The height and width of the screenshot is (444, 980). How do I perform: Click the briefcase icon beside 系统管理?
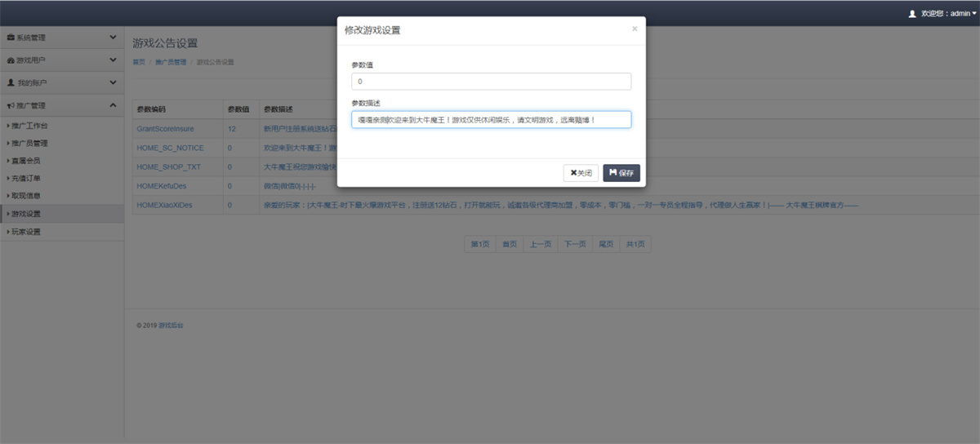tap(11, 38)
